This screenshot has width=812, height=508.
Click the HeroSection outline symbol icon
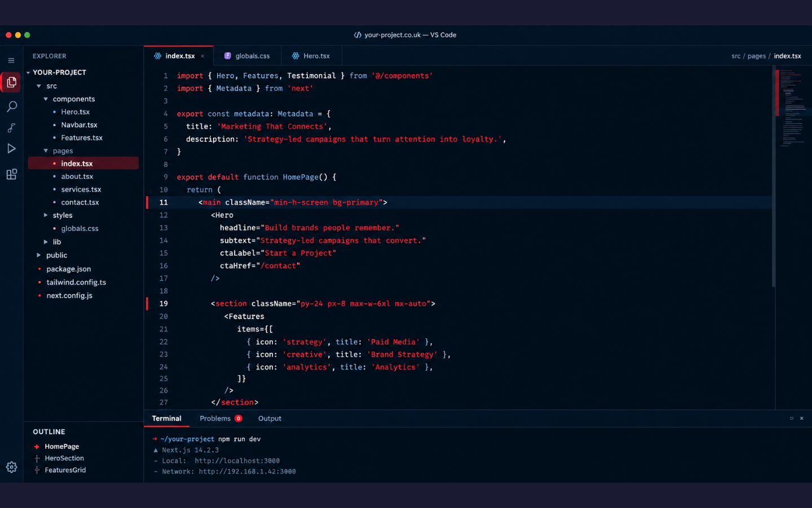pos(37,458)
